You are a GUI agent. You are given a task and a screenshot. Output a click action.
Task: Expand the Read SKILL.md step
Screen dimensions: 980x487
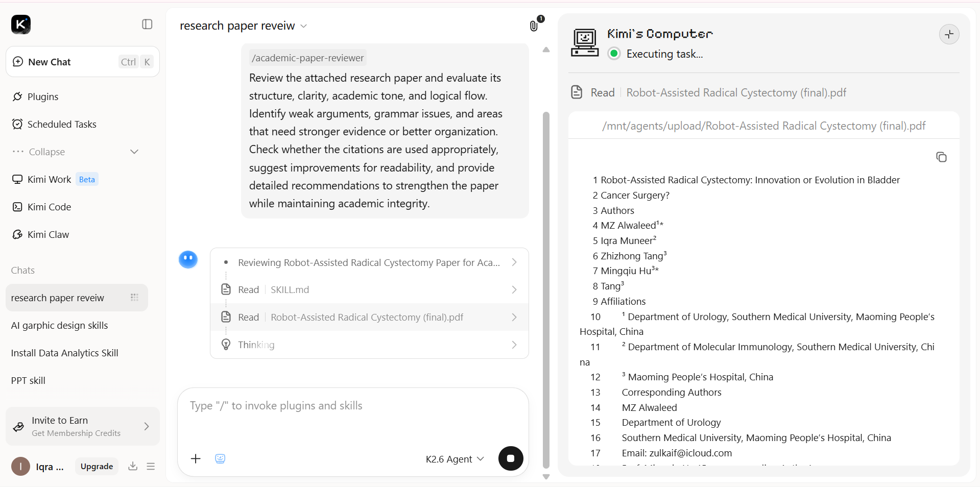369,289
